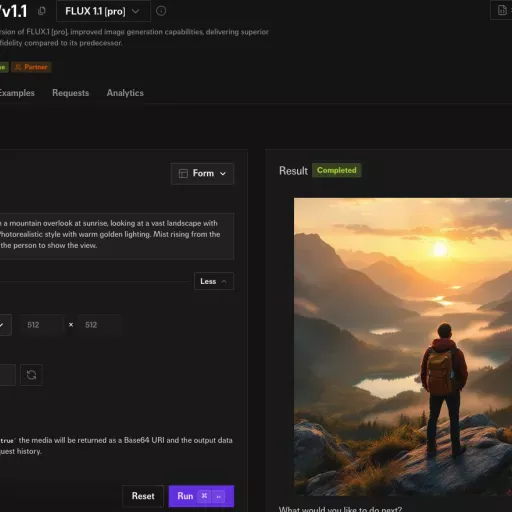Open the document icon at top right
This screenshot has height=512, width=512.
(502, 10)
